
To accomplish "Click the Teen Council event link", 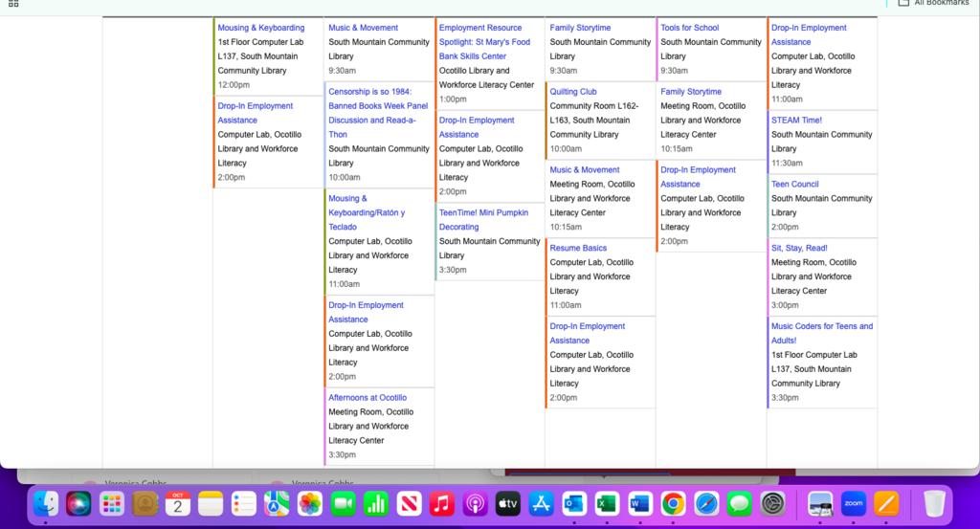I will [x=794, y=184].
